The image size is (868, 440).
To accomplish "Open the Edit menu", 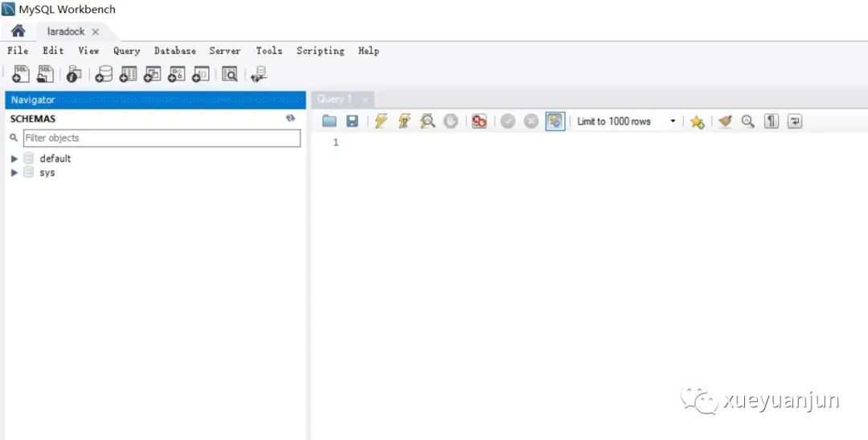I will point(53,51).
